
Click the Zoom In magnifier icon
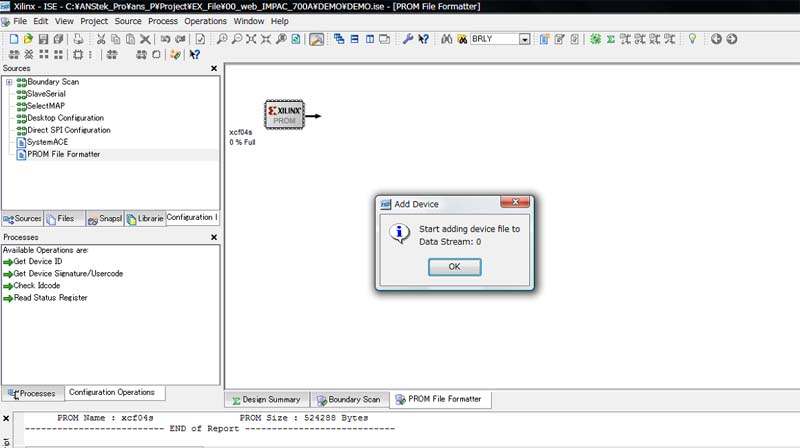[222, 39]
